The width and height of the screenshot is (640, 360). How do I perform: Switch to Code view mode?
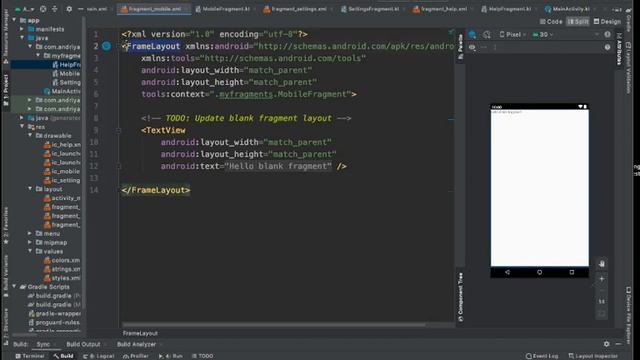551,22
